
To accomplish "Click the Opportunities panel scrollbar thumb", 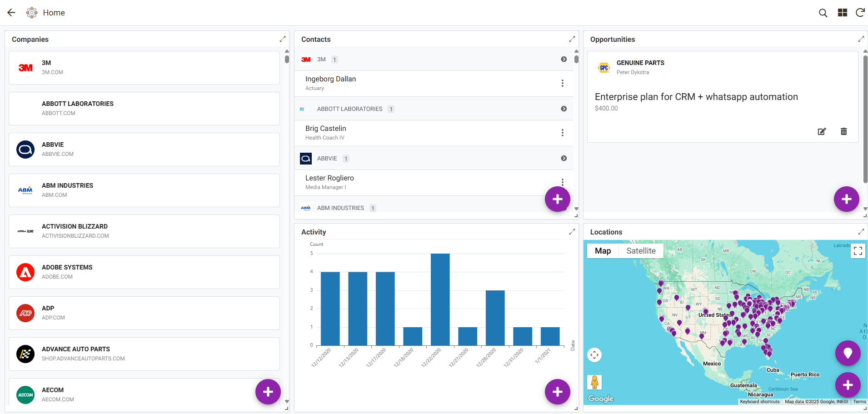I will [x=865, y=119].
